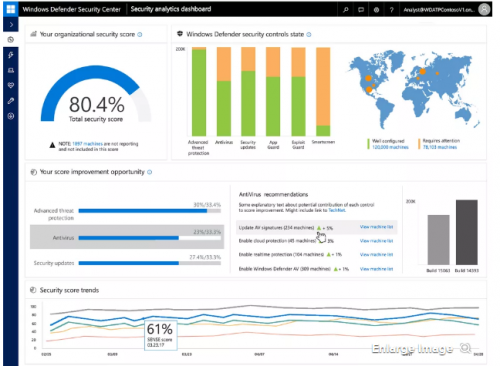The width and height of the screenshot is (500, 366).
Task: Select the Security updates stacked bar
Action: coord(248,92)
